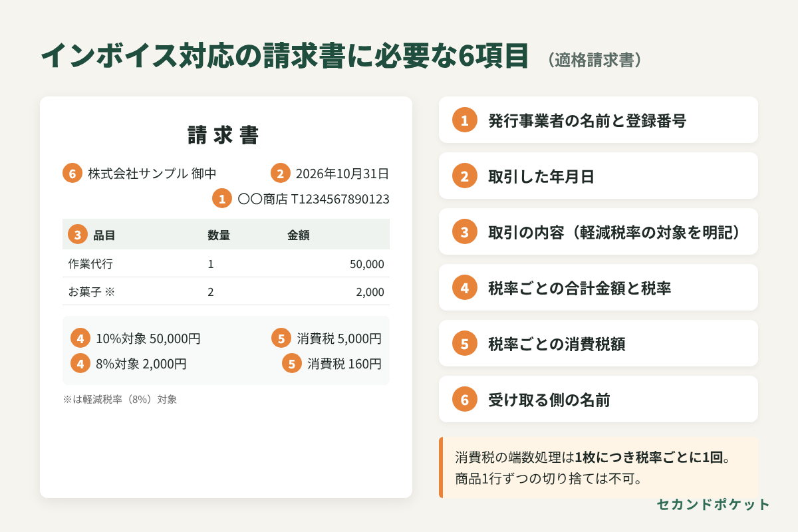Open the card '受け取る側の名前'
Viewport: 798px width, 532px height.
click(x=598, y=399)
